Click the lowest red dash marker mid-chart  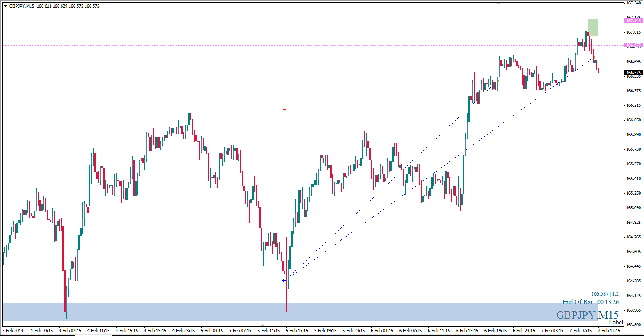coord(285,220)
